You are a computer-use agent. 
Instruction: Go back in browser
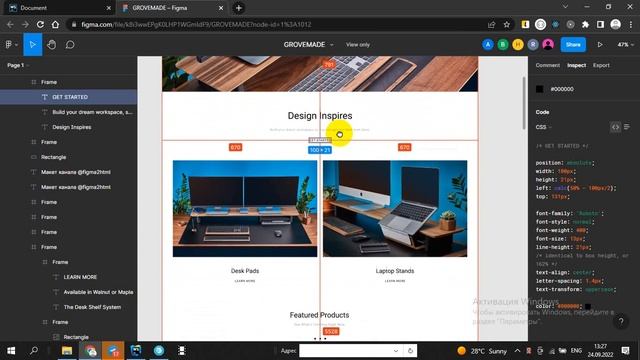pyautogui.click(x=10, y=24)
